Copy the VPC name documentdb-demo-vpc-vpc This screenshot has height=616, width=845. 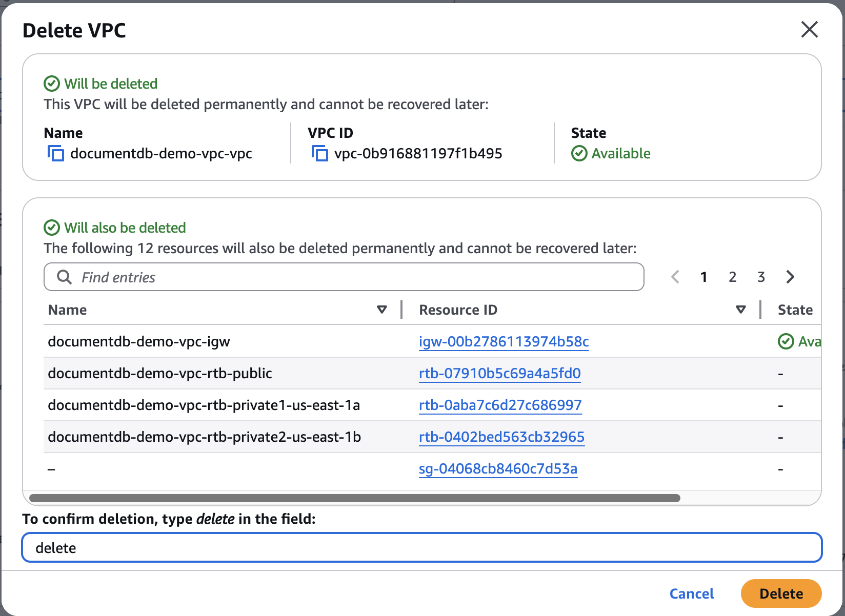coord(56,154)
